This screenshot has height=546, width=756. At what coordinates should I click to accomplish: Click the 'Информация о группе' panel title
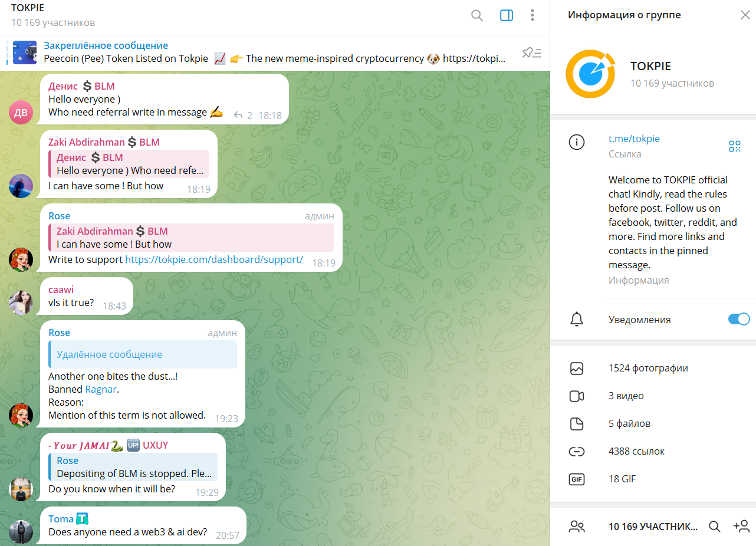624,15
